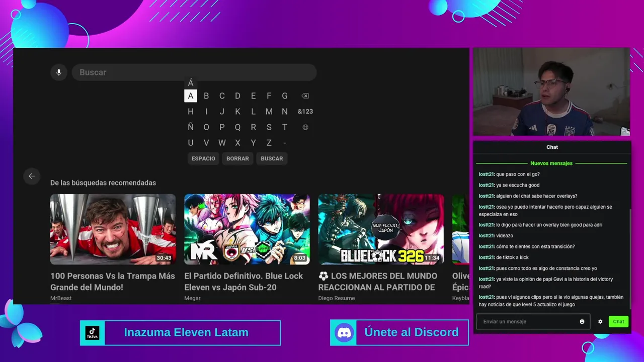This screenshot has height=362, width=644.
Task: Select letter T on the on-screen keyboard
Action: click(x=285, y=127)
